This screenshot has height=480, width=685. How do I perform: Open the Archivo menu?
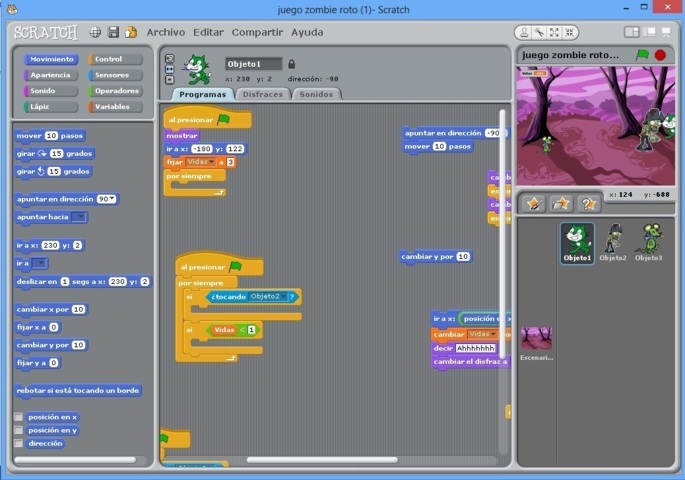(166, 32)
